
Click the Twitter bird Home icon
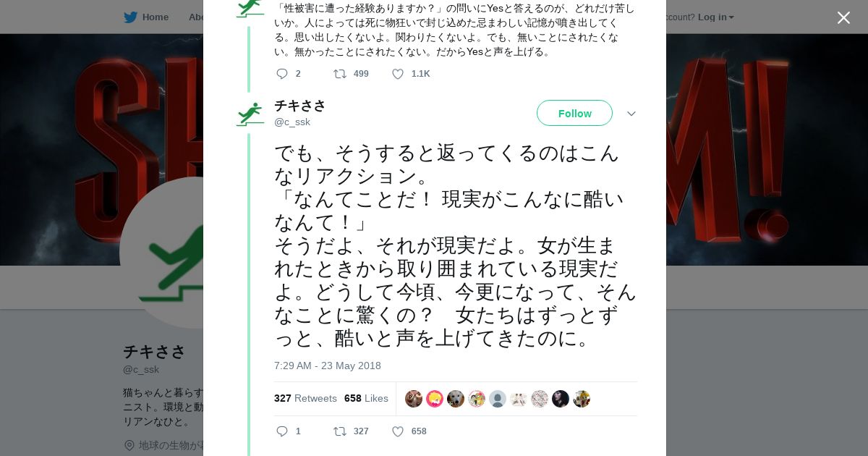click(x=130, y=17)
